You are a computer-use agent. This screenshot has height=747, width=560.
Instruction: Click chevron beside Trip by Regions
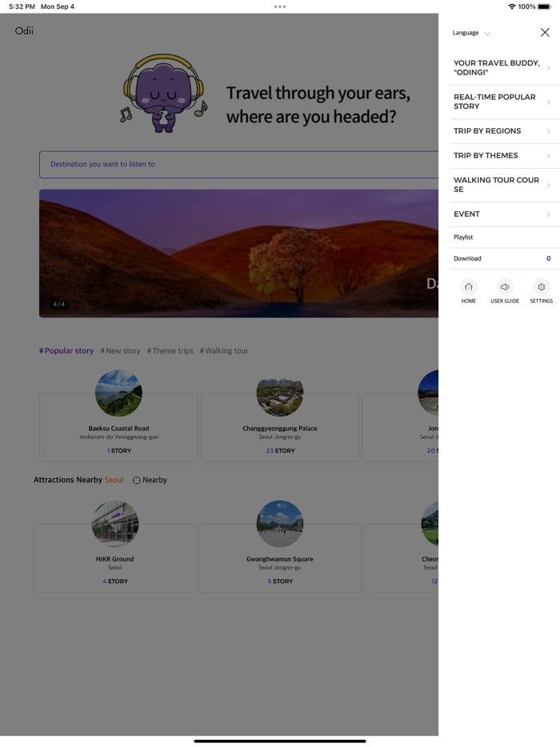tap(549, 131)
